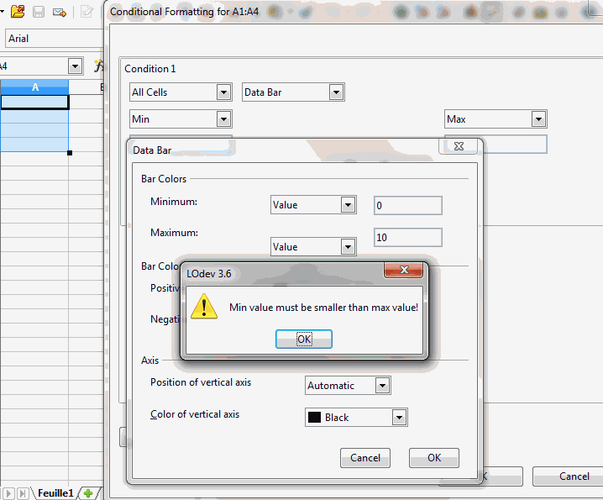
Task: Click OK in the Data Bar dialog
Action: tap(434, 458)
